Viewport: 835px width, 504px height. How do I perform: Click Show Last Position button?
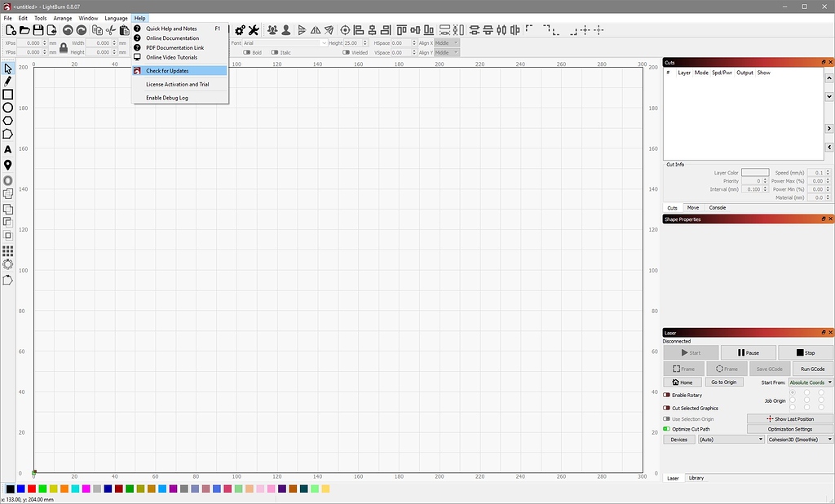pos(789,418)
